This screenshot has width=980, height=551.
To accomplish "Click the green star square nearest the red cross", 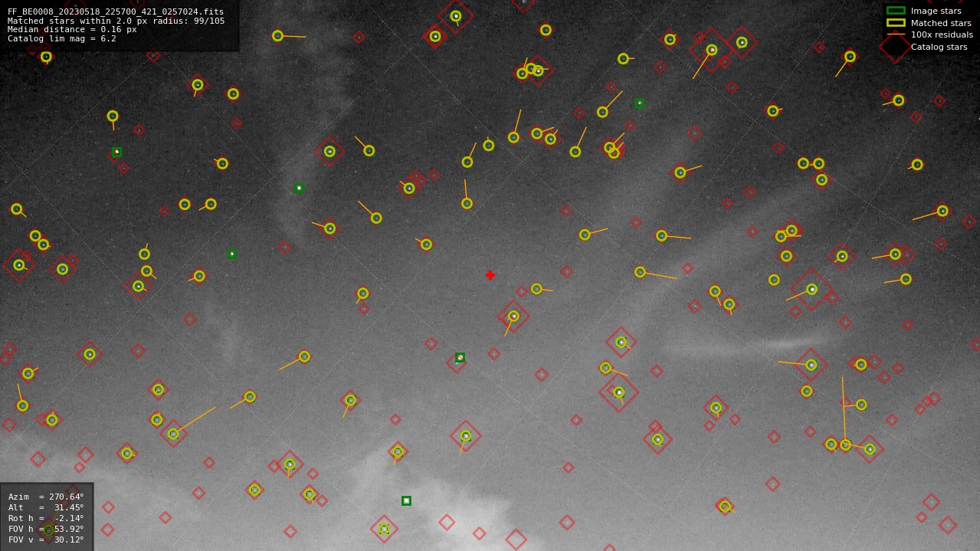I will click(460, 357).
